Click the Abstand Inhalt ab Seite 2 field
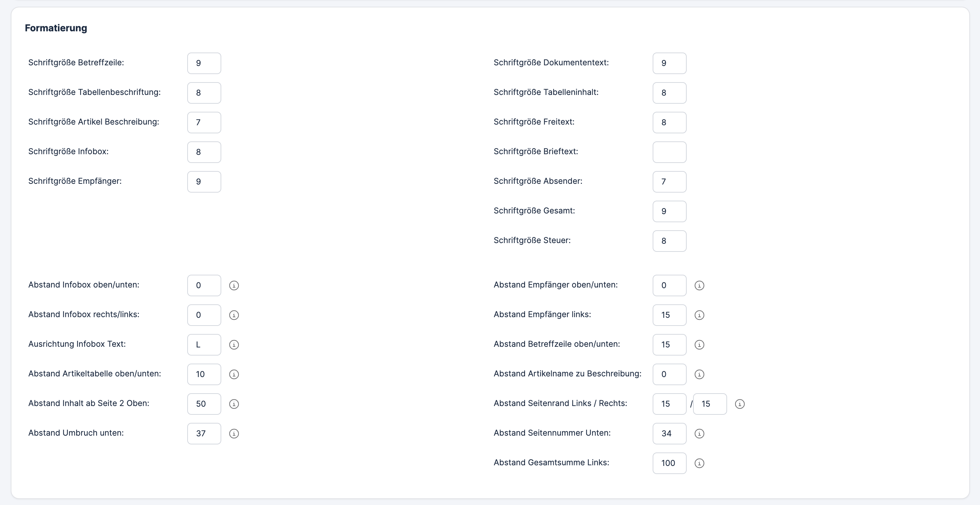The width and height of the screenshot is (980, 505). [x=204, y=404]
